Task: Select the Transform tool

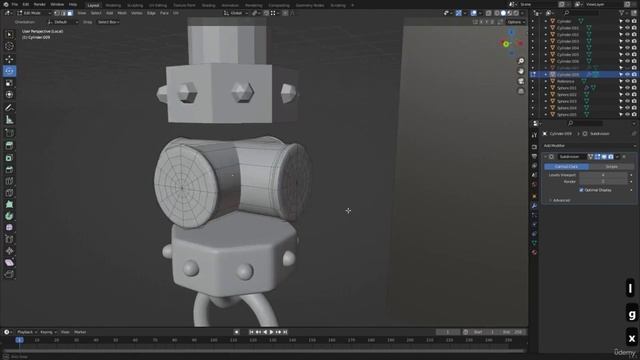Action: (x=9, y=95)
